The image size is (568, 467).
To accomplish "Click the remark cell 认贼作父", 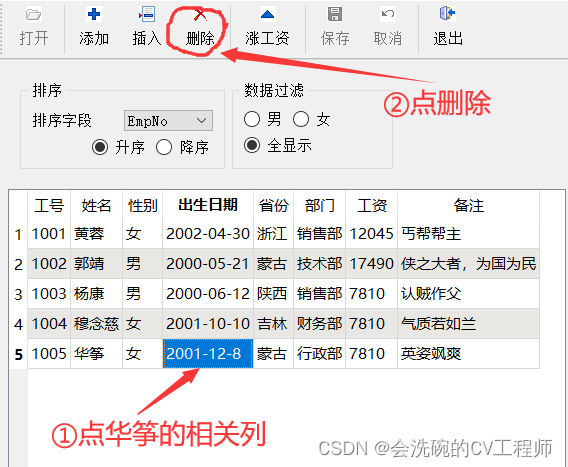I will pos(468,294).
